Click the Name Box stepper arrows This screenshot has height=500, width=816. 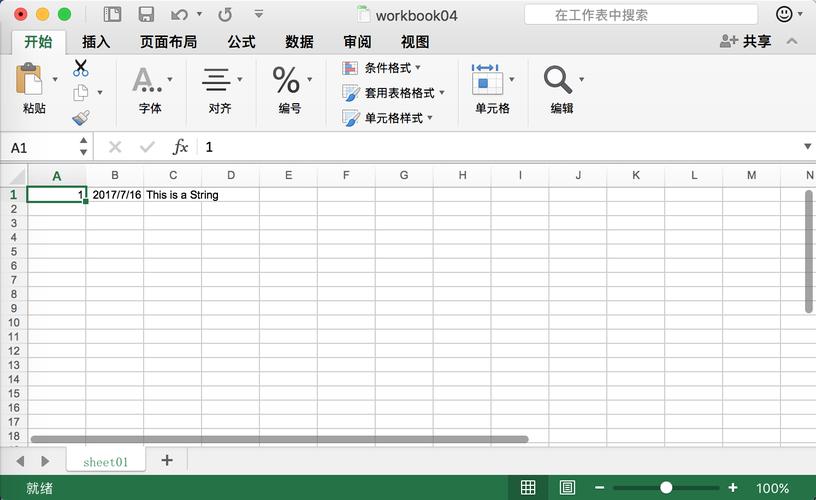(x=83, y=147)
